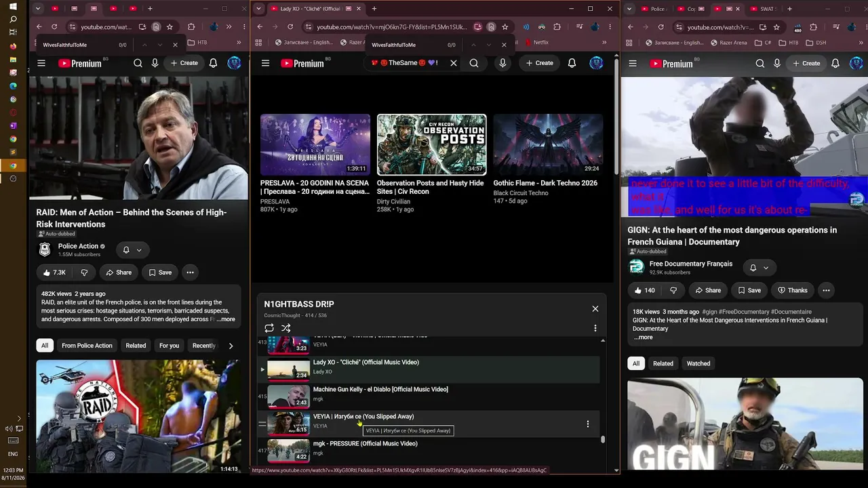Open voice search microphone in middle window
The image size is (868, 488).
[502, 63]
